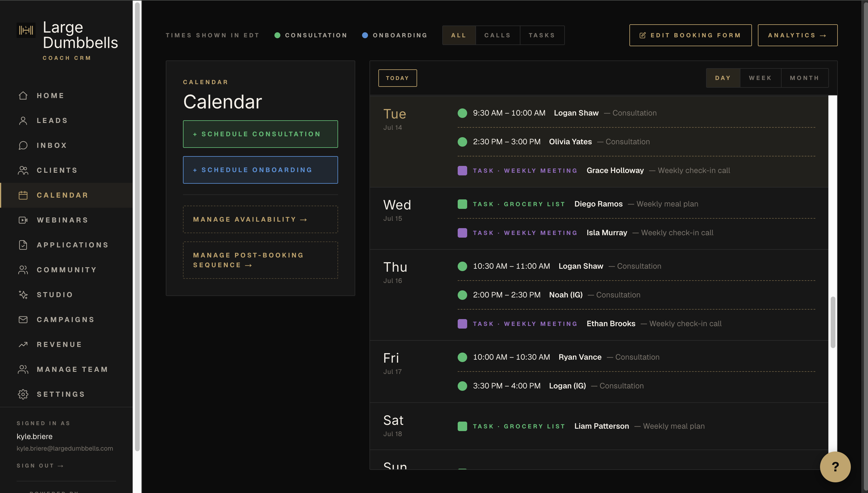
Task: Open Inbox via the chat bubble icon
Action: [23, 145]
